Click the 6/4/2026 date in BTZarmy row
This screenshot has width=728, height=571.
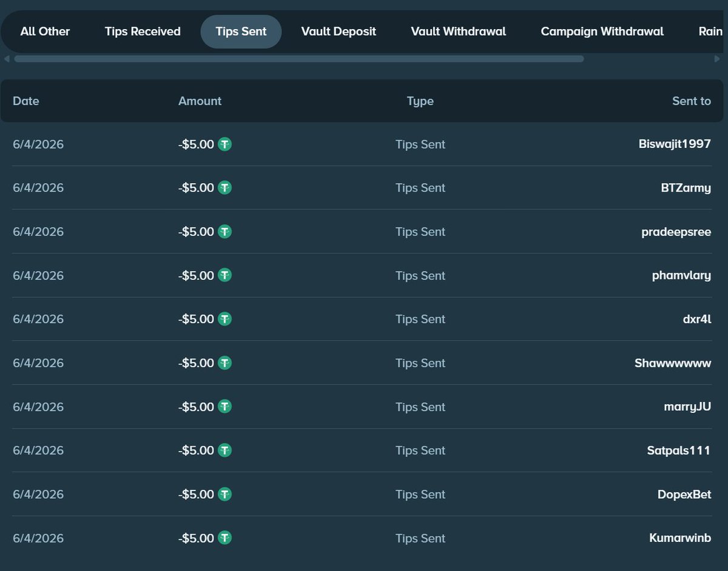[x=38, y=188]
